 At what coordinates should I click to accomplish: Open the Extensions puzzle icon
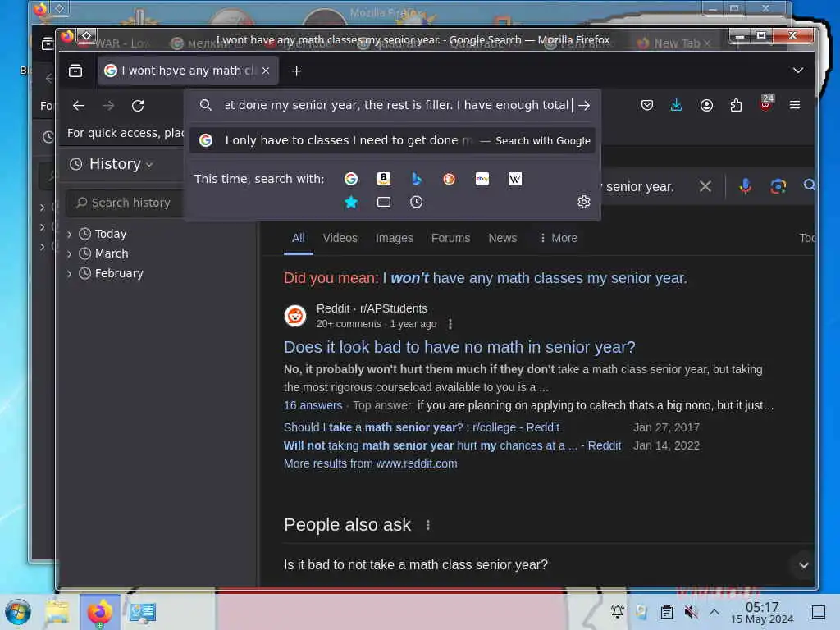tap(736, 105)
